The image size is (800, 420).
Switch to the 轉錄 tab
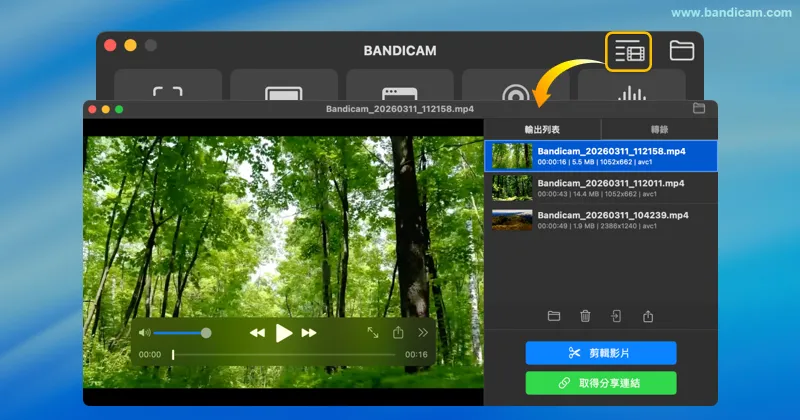click(660, 130)
